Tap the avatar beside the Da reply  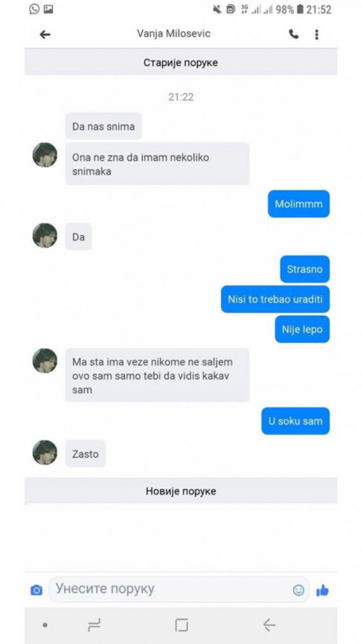pos(45,235)
